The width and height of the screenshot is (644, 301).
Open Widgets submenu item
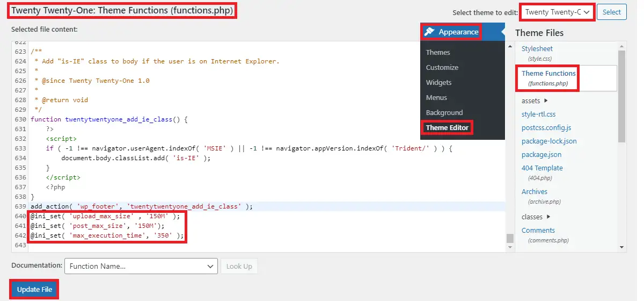(x=439, y=82)
